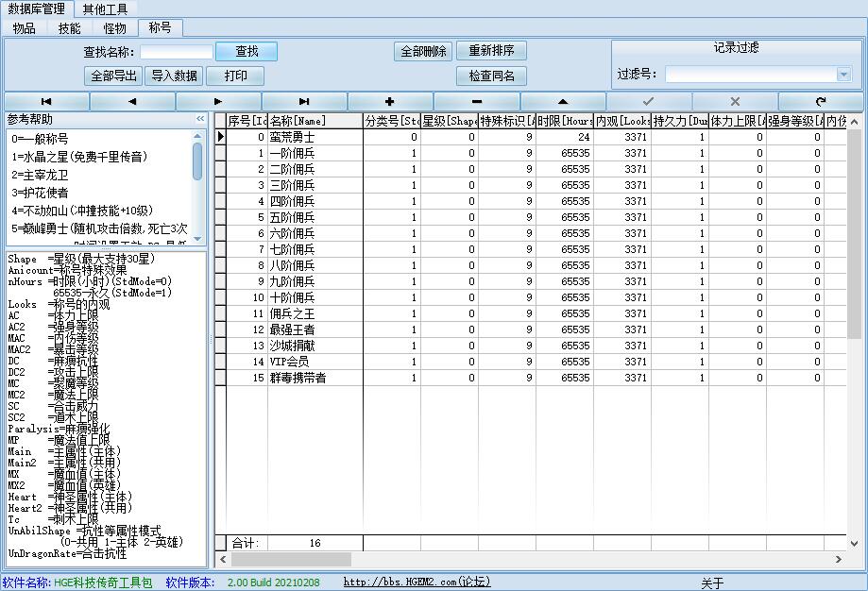Click the 全部导出 export button
The width and height of the screenshot is (868, 591).
112,76
